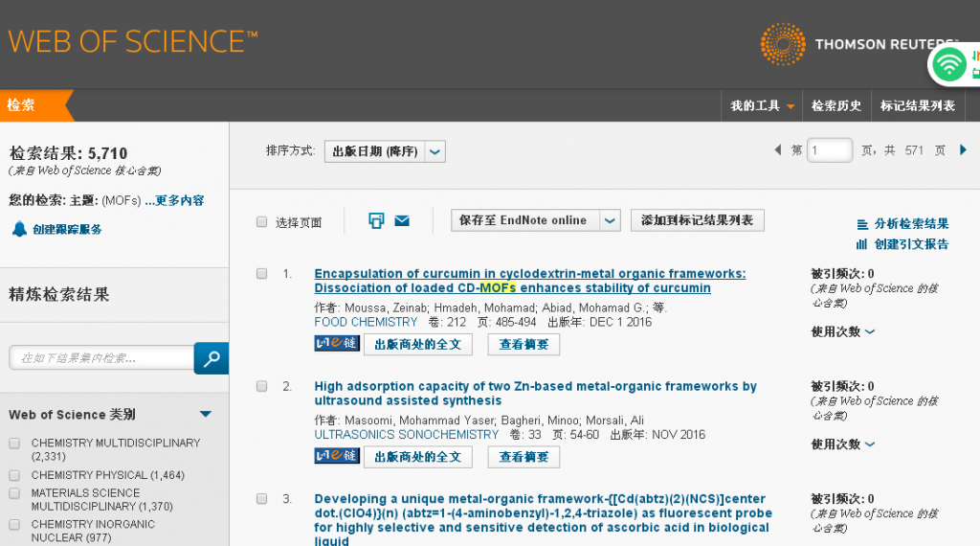The height and width of the screenshot is (546, 980).
Task: Open the 我的工具 dropdown menu
Action: pos(763,105)
